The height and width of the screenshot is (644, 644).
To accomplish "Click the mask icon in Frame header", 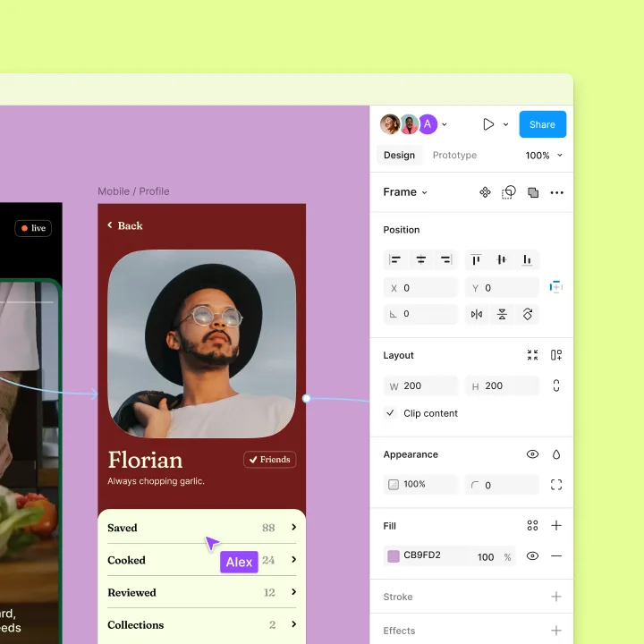I will [x=509, y=192].
